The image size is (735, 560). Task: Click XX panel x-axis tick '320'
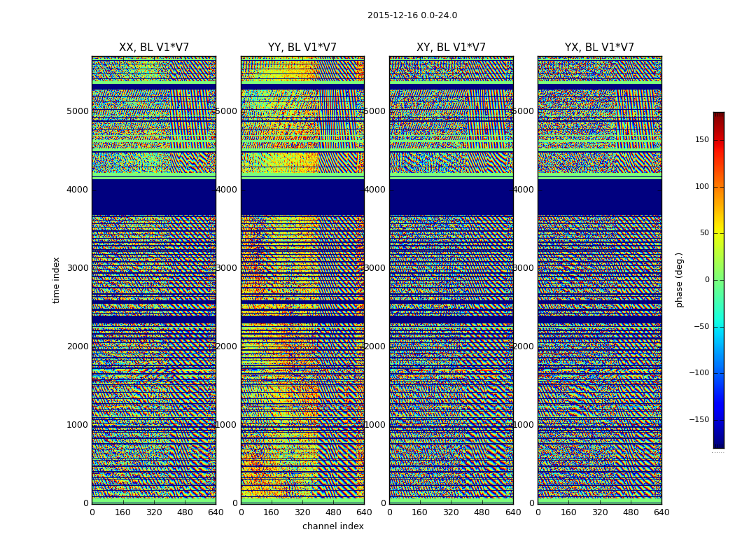[154, 512]
